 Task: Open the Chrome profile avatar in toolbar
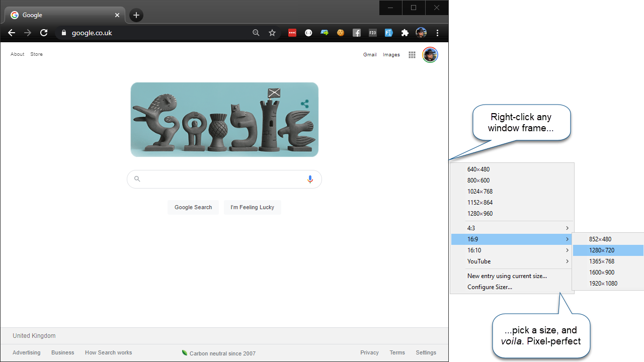coord(421,33)
